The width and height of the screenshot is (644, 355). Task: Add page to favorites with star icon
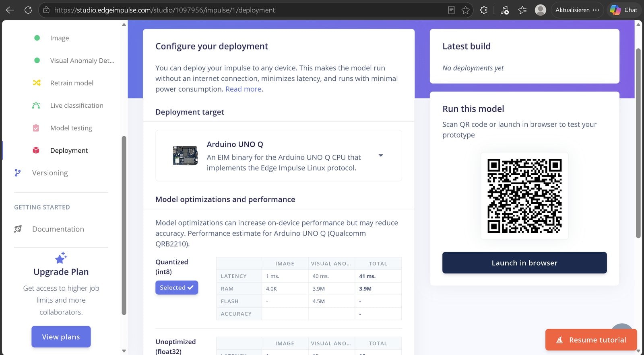[466, 10]
